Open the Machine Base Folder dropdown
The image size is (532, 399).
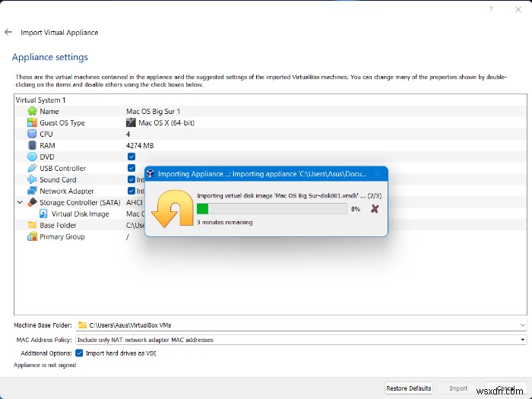[523, 325]
